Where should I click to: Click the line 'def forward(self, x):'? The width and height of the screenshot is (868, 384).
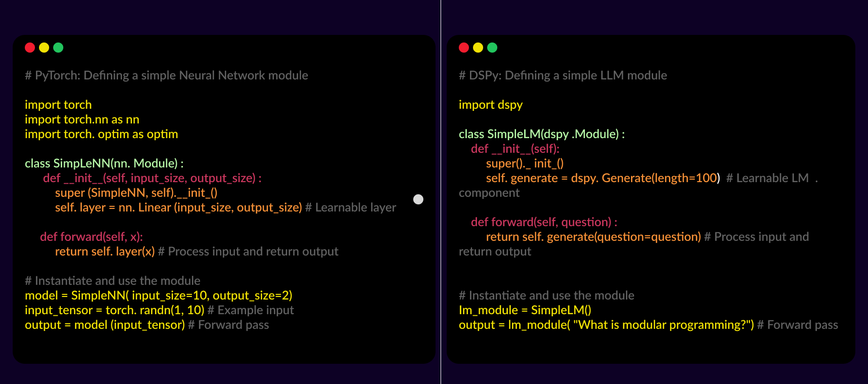pyautogui.click(x=92, y=237)
